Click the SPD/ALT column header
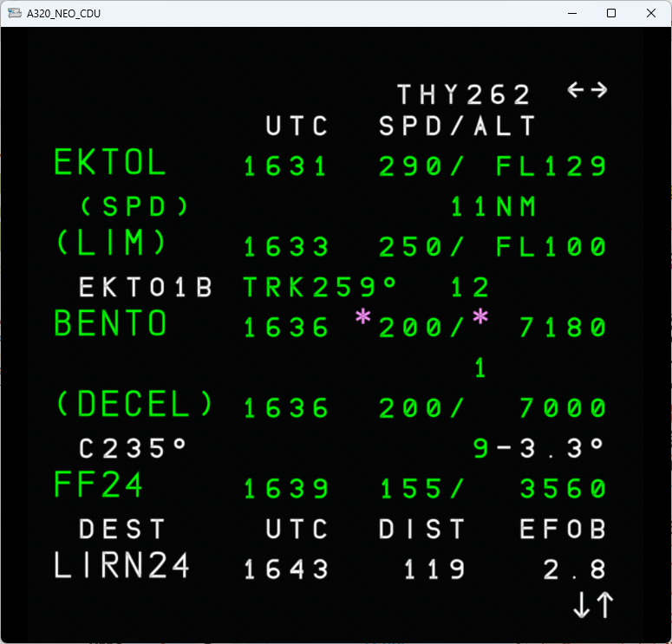 pos(457,126)
